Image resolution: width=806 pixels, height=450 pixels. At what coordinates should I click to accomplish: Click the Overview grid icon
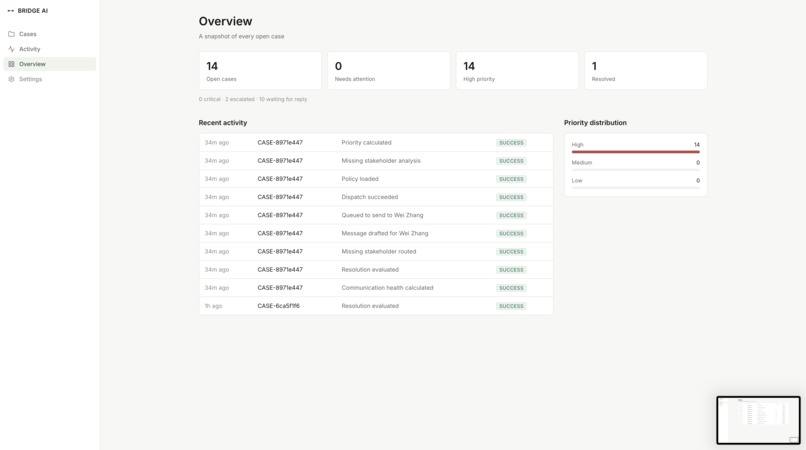(11, 64)
